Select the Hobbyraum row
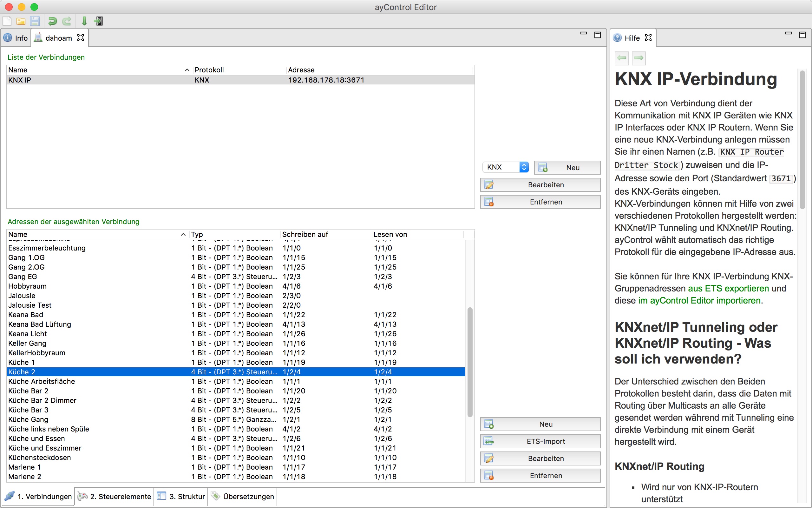 click(236, 286)
